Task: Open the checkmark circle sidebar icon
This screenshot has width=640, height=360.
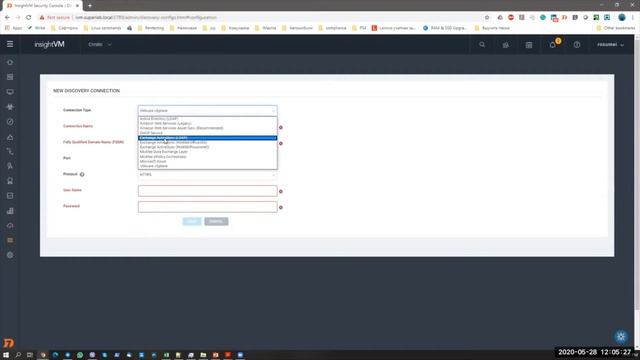Action: 10,122
